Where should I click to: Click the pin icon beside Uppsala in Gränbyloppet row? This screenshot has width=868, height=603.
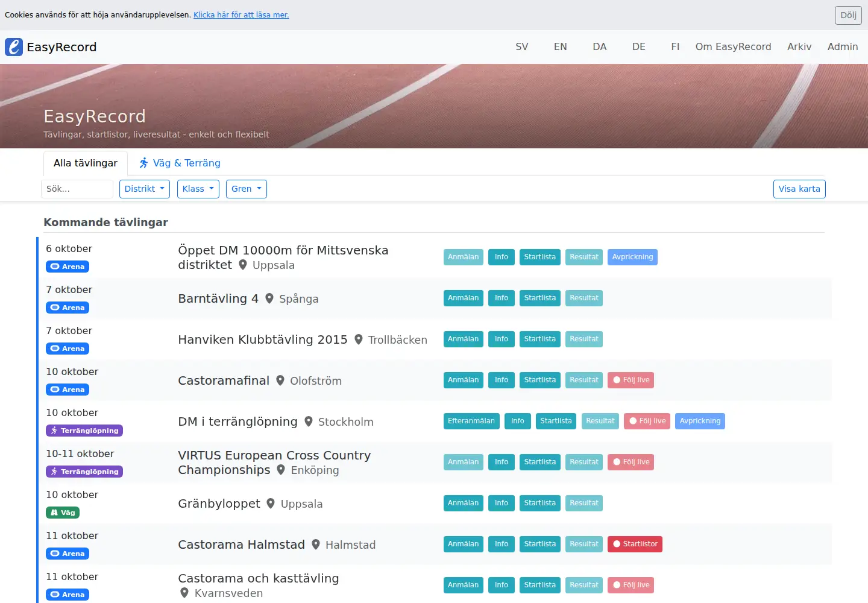(271, 504)
